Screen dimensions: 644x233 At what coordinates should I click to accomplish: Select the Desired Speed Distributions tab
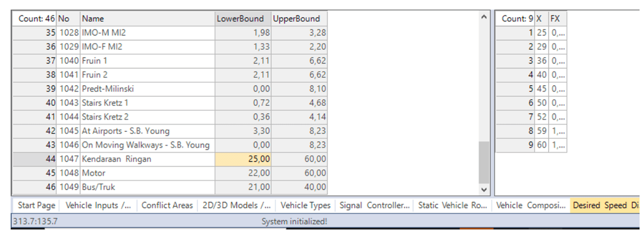(605, 205)
